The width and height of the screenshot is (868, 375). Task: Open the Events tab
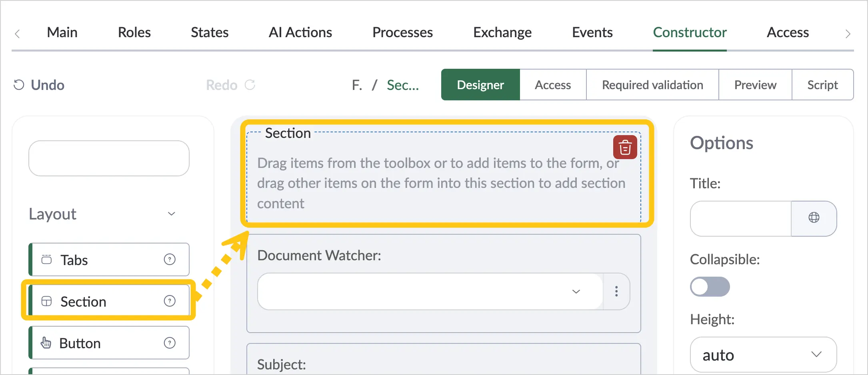pos(592,32)
